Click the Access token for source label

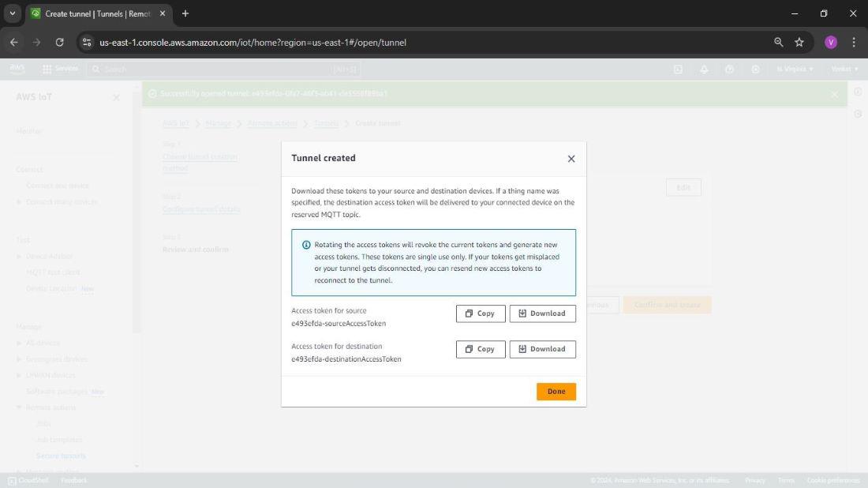[329, 311]
